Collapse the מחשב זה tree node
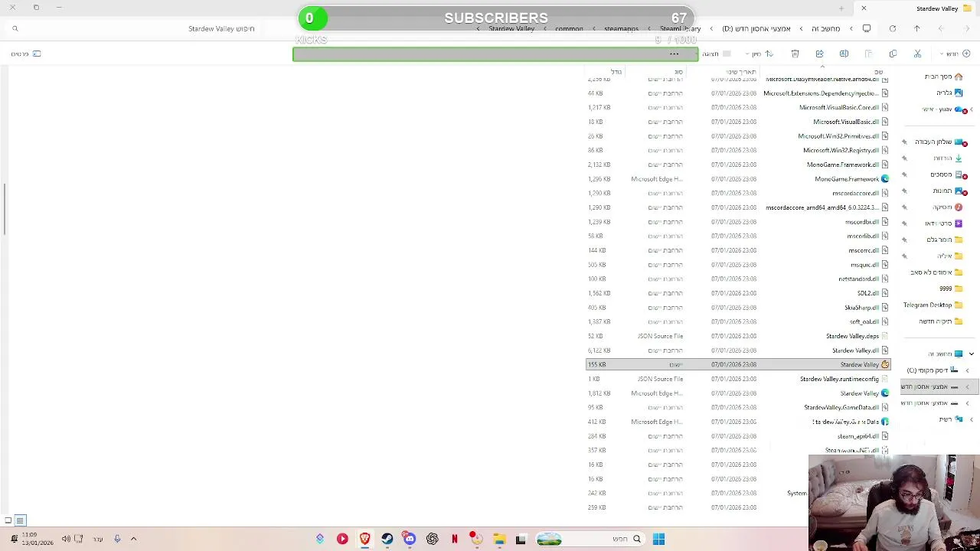This screenshot has height=551, width=980. [971, 354]
